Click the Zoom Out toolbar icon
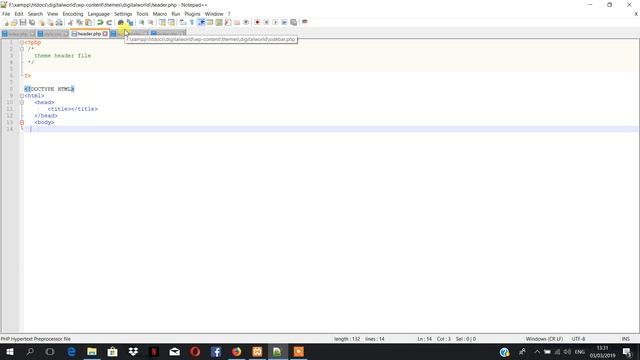The height and width of the screenshot is (360, 640). (x=151, y=22)
